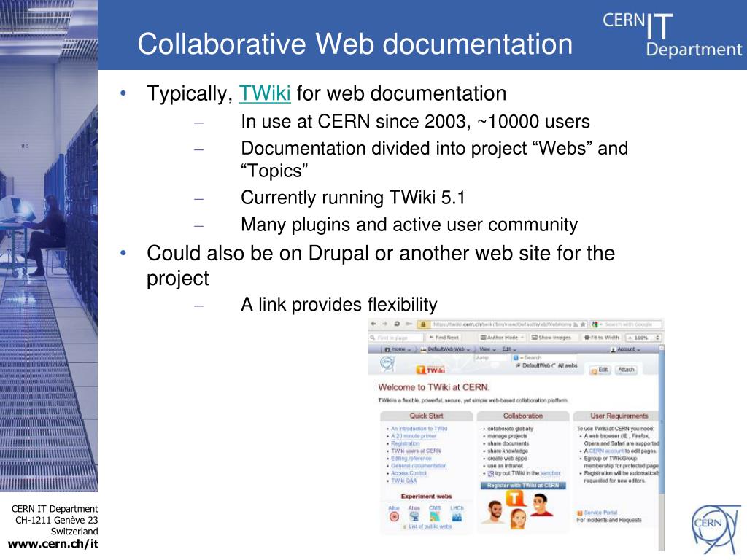The height and width of the screenshot is (560, 747).
Task: Open the Editing reference link
Action: tap(411, 458)
